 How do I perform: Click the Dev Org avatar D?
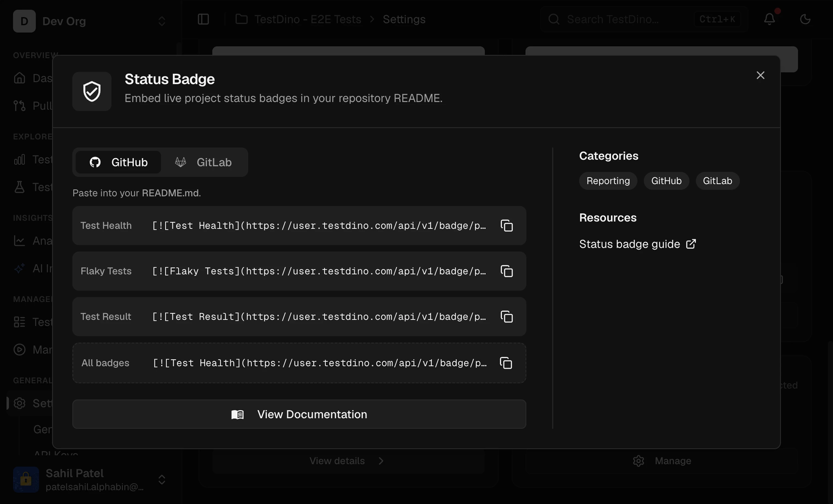(24, 21)
